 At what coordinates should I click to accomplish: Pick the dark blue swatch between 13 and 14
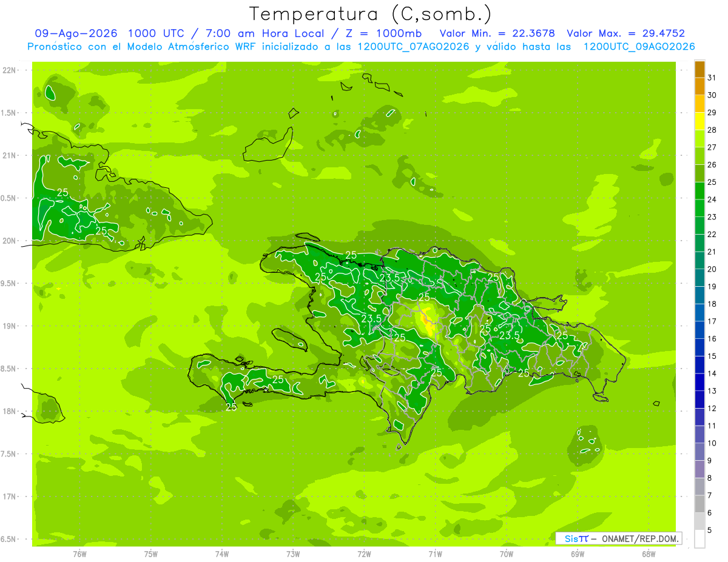click(x=699, y=382)
